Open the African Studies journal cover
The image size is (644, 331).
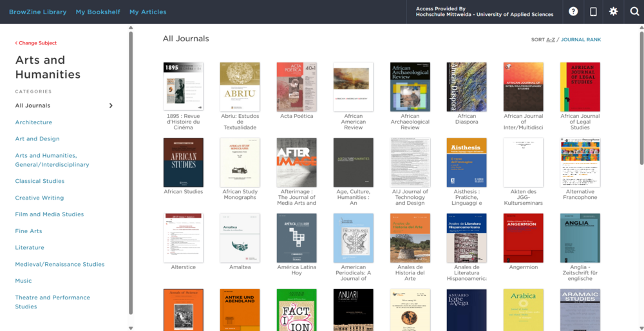pos(184,162)
